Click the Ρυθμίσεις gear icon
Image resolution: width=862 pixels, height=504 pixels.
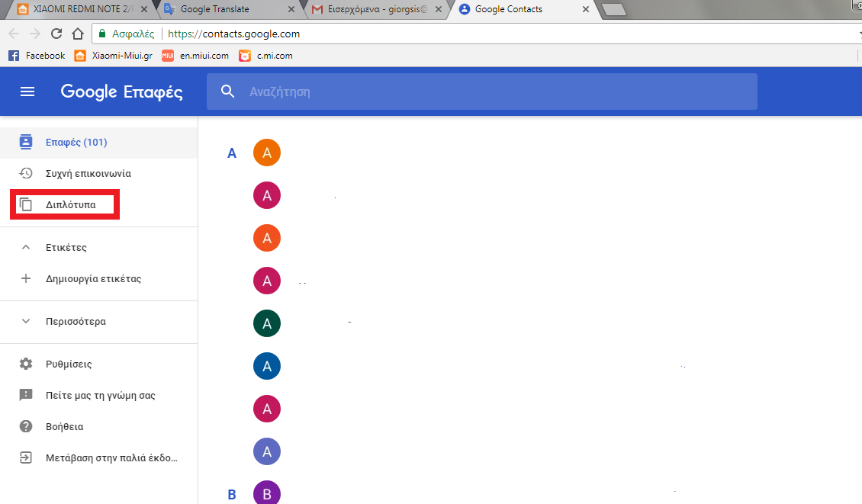26,364
